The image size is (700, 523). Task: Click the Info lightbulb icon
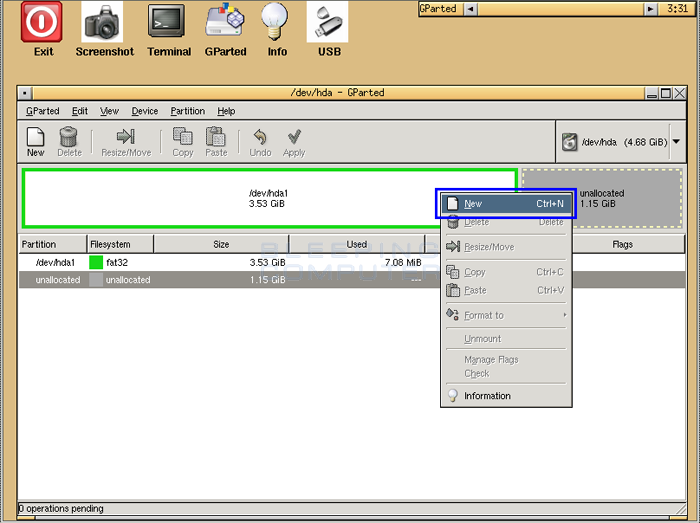[x=277, y=29]
